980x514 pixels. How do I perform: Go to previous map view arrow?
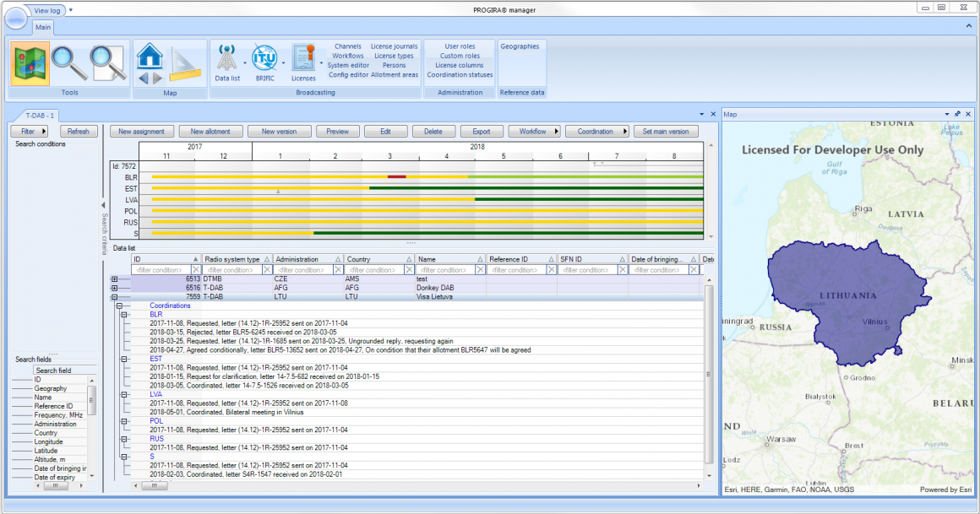pyautogui.click(x=144, y=78)
